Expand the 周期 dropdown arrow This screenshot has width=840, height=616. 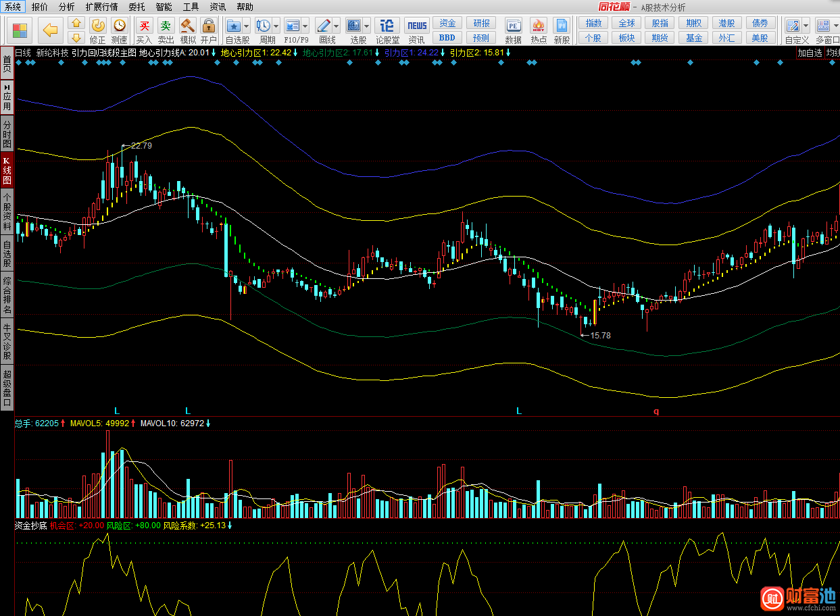pyautogui.click(x=276, y=26)
